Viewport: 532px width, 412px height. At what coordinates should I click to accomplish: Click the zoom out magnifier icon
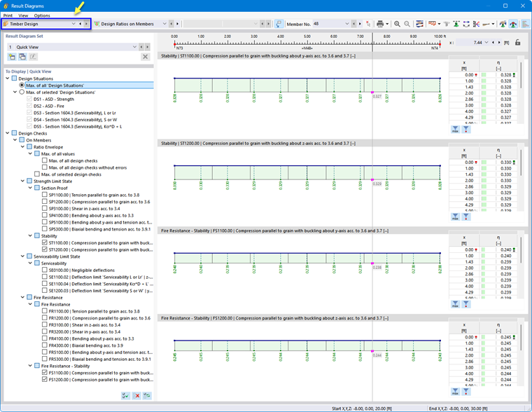(x=407, y=24)
